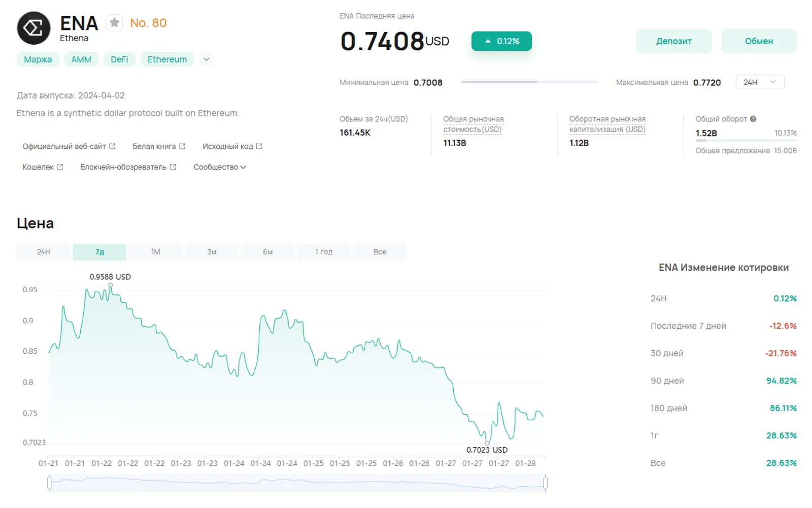Select the 7д chart tab
Viewport: 812px width, 508px height.
point(99,252)
